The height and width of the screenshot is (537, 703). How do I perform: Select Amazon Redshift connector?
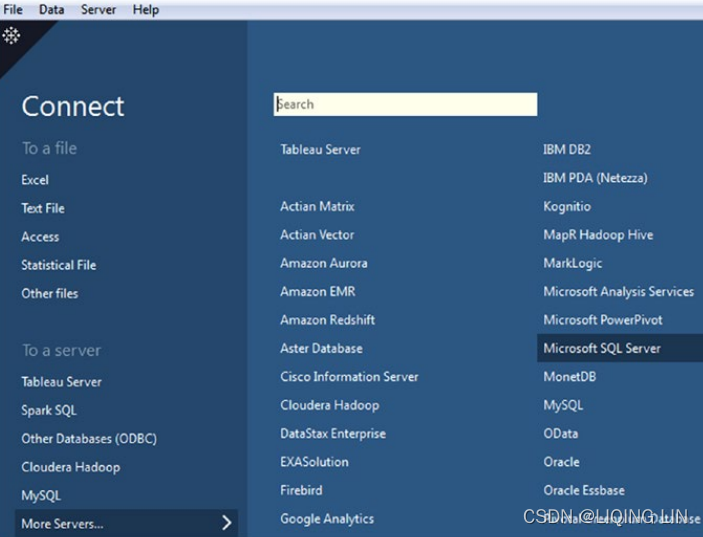tap(328, 320)
